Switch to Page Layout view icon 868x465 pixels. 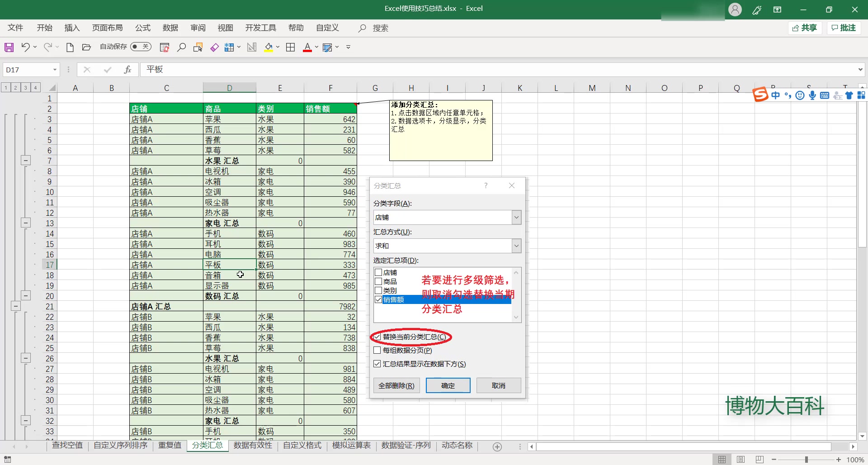click(741, 460)
